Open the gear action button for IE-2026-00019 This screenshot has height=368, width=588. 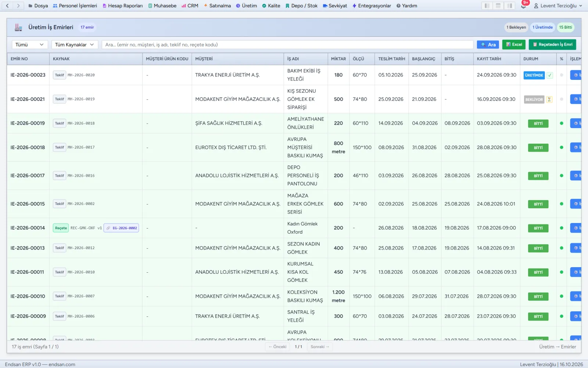576,123
